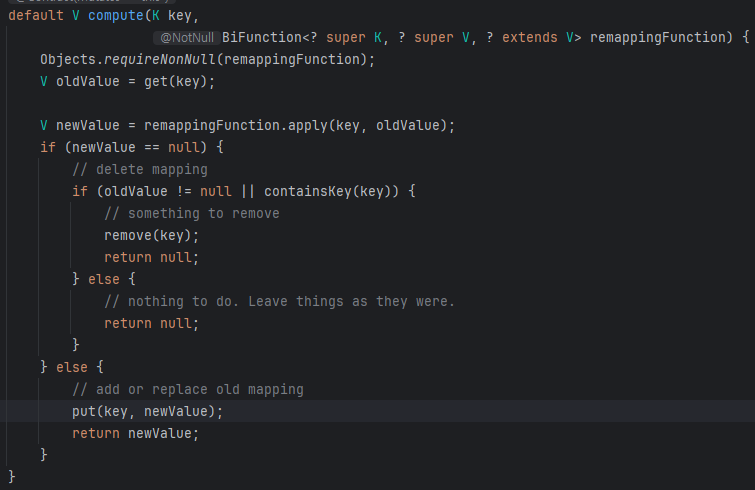755x490 pixels.
Task: Click the '// delete mapping' comment
Action: tap(140, 169)
